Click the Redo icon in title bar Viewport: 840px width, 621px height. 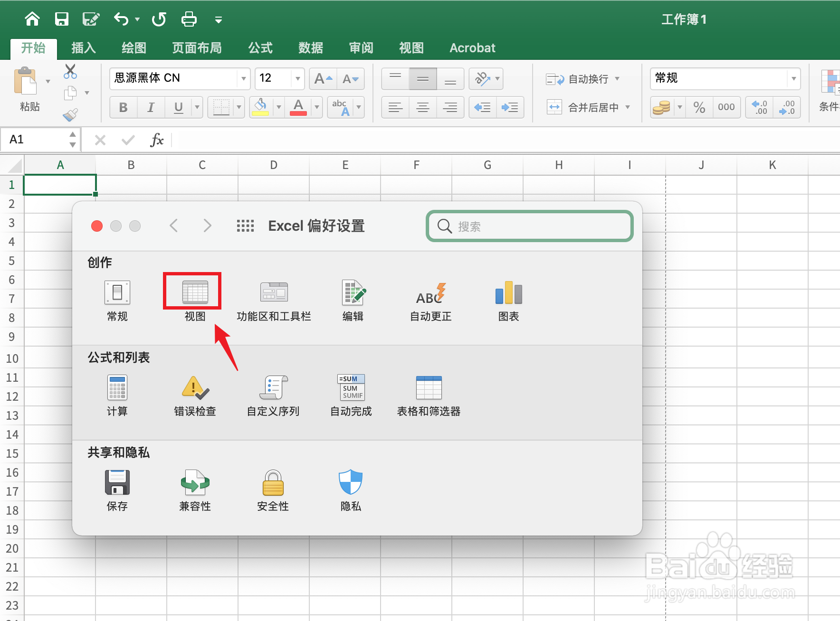click(x=159, y=19)
